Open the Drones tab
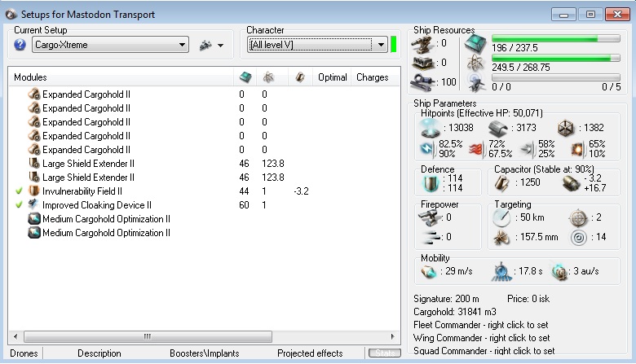636x364 pixels. pos(24,353)
